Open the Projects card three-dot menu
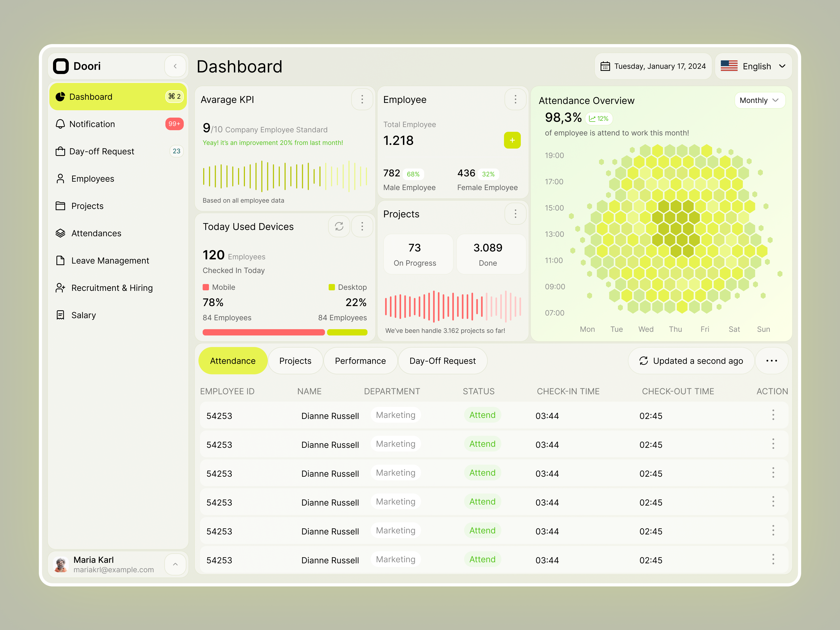The width and height of the screenshot is (840, 630). [x=515, y=214]
